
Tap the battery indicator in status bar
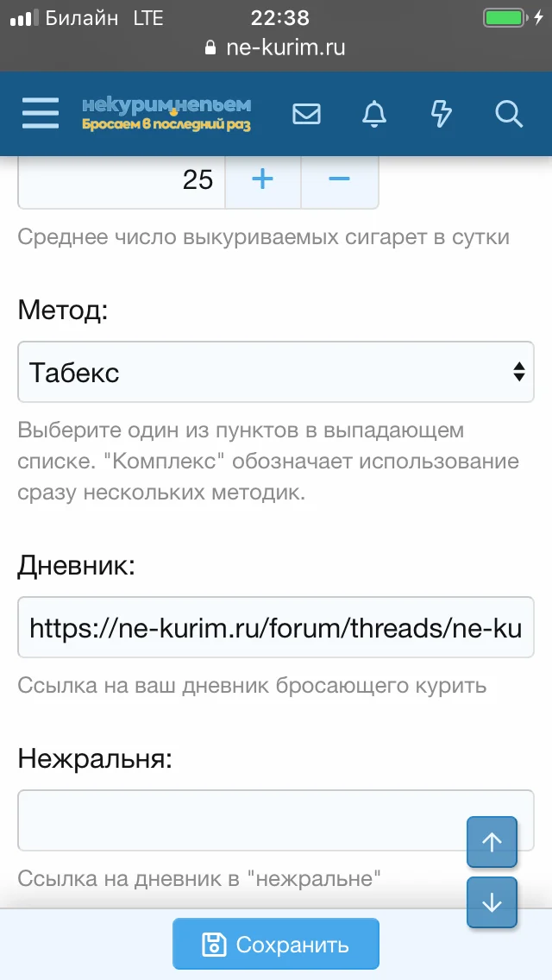504,18
